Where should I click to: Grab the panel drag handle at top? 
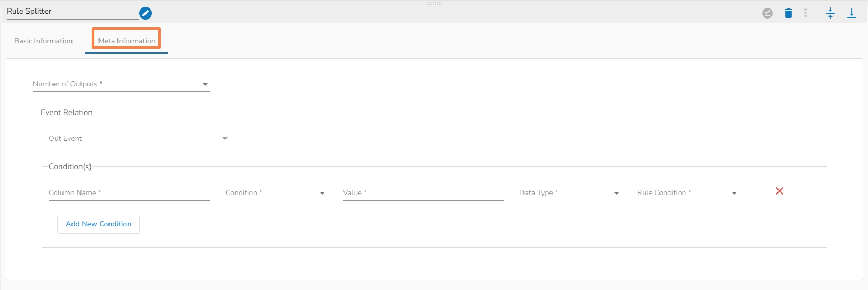point(435,4)
